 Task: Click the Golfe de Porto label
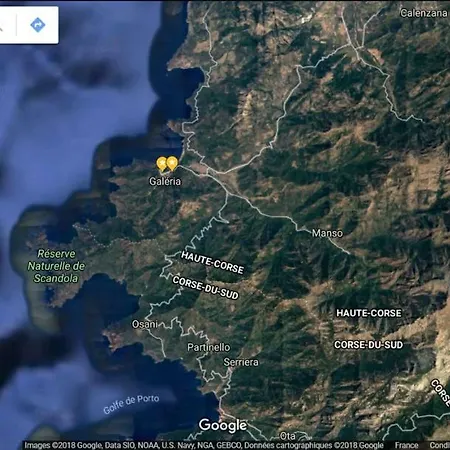pos(131,404)
